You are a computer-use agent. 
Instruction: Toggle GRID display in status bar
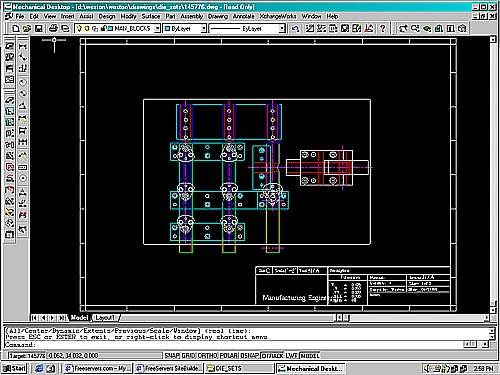point(188,356)
